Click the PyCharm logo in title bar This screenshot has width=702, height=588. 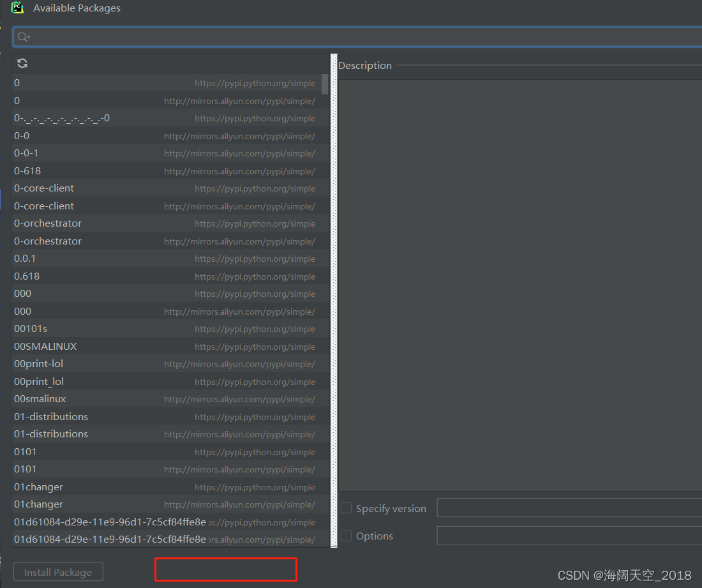point(17,8)
